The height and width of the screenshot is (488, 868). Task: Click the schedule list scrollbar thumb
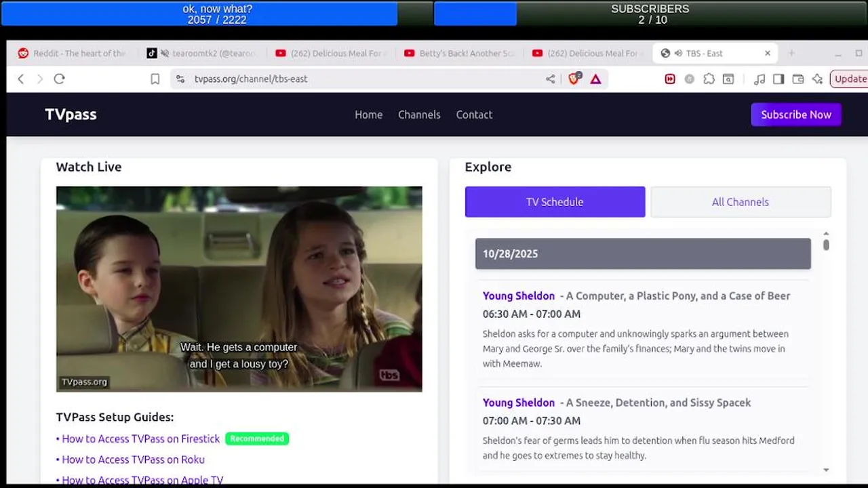point(826,245)
